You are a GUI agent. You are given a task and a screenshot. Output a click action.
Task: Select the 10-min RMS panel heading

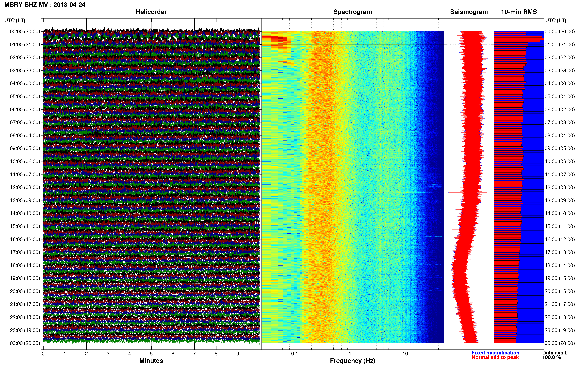coord(519,12)
